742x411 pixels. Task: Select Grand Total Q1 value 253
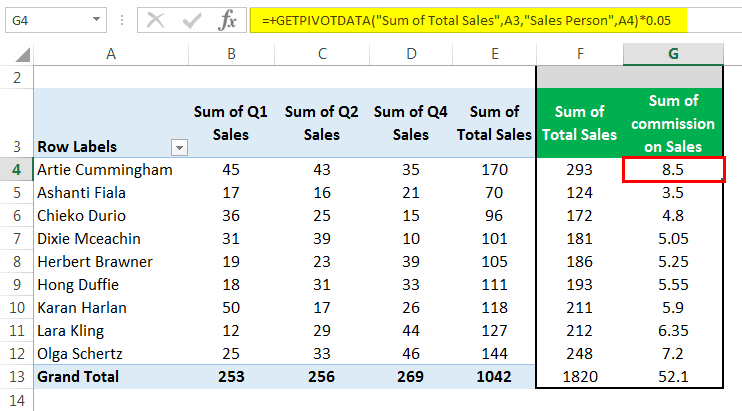pos(231,376)
